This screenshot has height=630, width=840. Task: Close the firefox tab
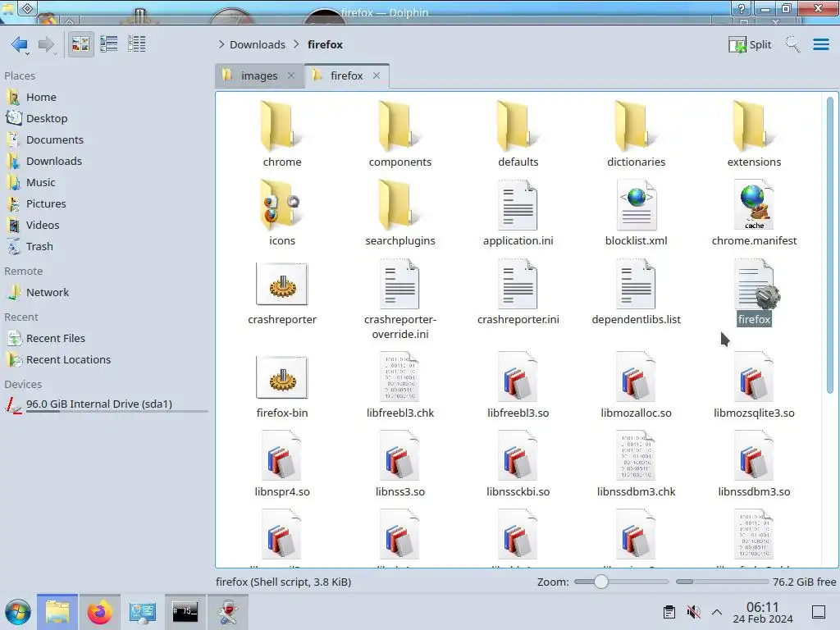[x=377, y=75]
